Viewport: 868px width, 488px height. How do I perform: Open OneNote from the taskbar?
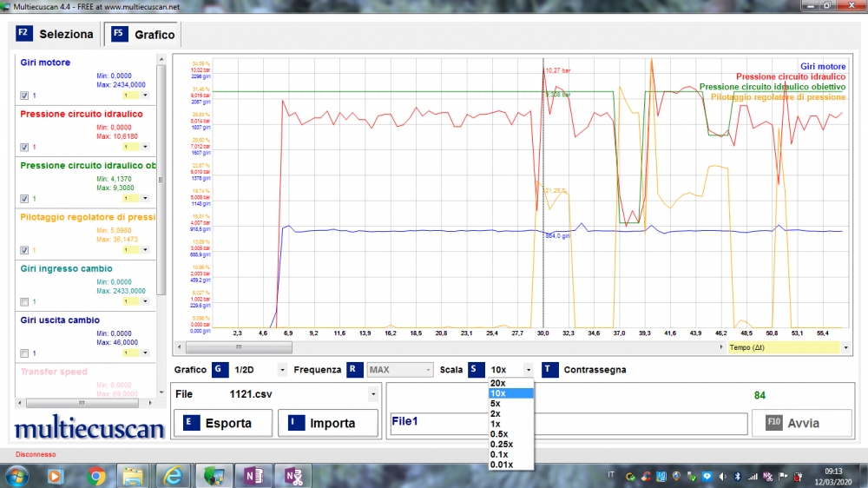[x=254, y=475]
